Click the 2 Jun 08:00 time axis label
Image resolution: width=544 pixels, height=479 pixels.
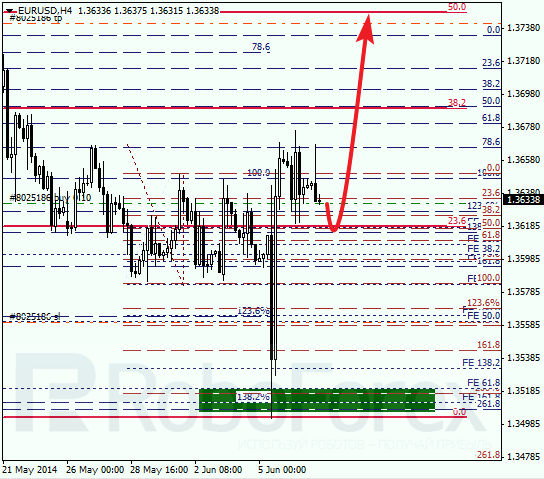[218, 470]
